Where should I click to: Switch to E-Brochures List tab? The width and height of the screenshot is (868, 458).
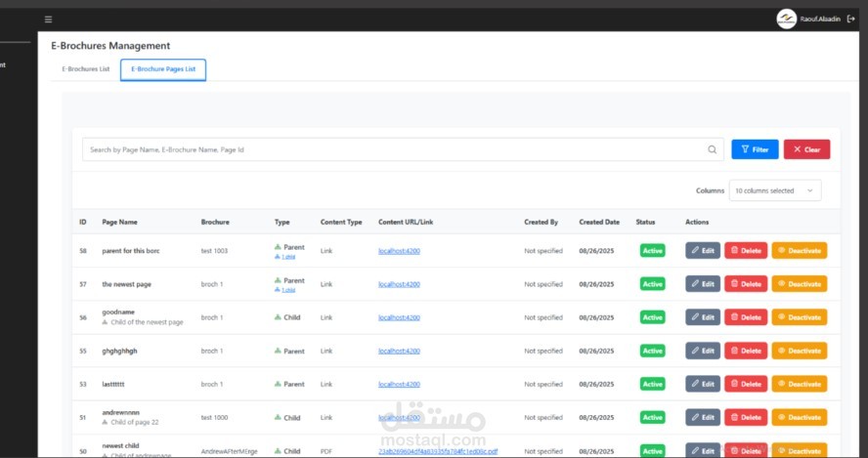point(86,69)
